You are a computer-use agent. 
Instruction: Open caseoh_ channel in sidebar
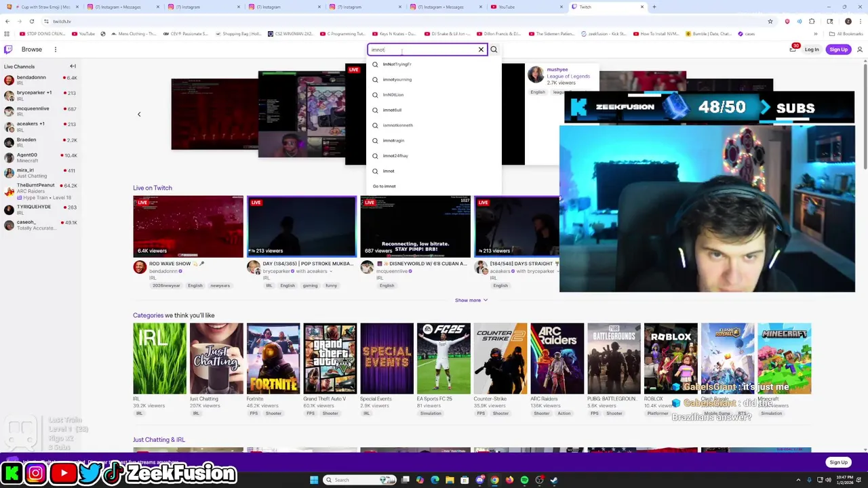[x=41, y=224]
